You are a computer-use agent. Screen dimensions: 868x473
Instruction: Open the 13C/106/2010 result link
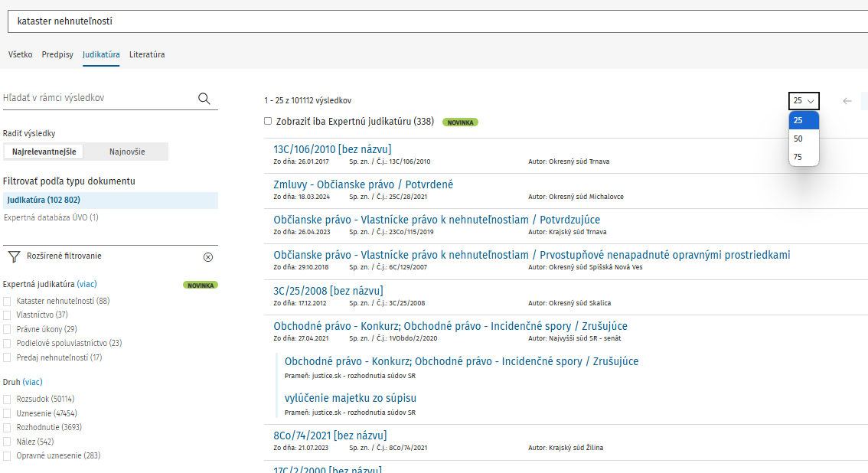(x=332, y=149)
